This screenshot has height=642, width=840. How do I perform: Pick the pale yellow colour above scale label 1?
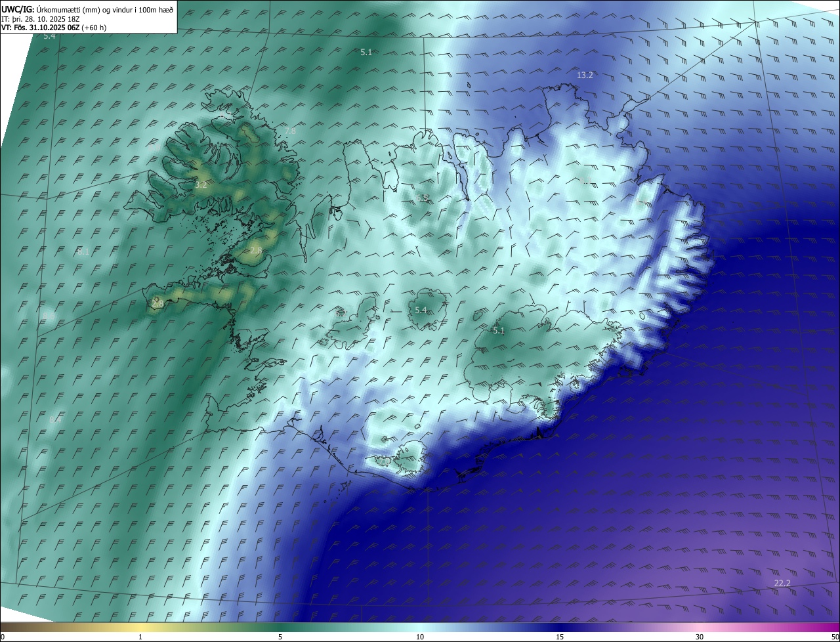140,628
